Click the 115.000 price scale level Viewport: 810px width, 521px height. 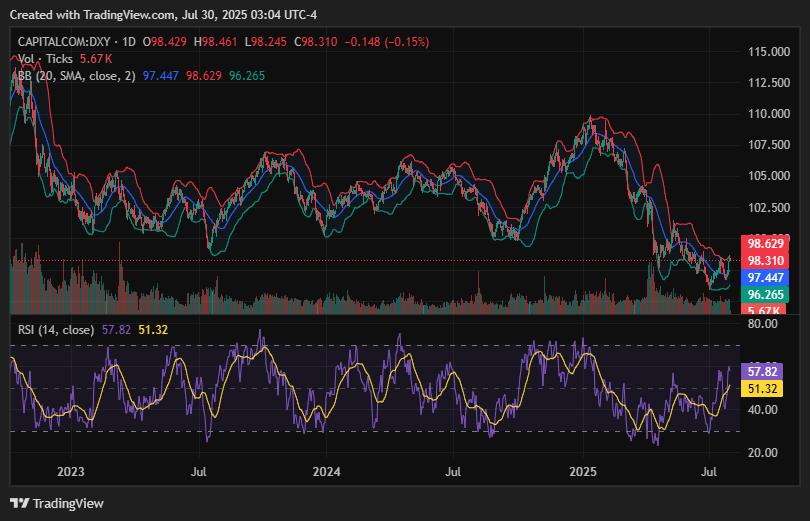click(769, 51)
